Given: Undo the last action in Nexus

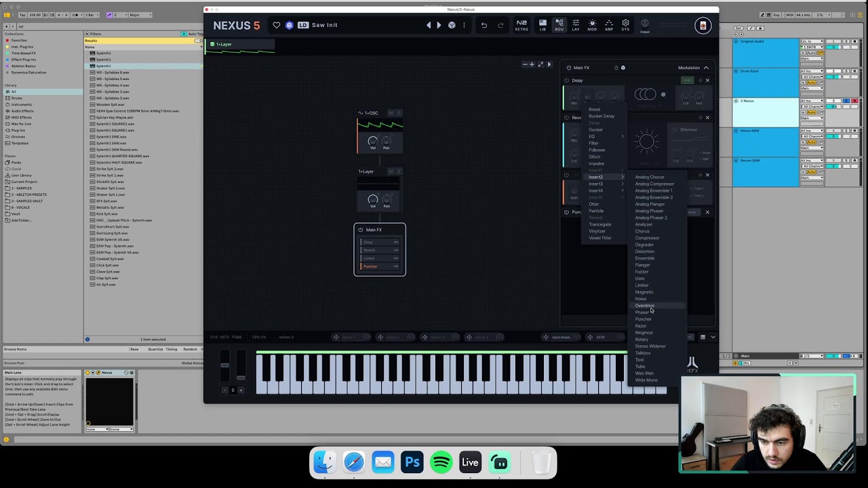Looking at the screenshot, I should click(x=484, y=25).
